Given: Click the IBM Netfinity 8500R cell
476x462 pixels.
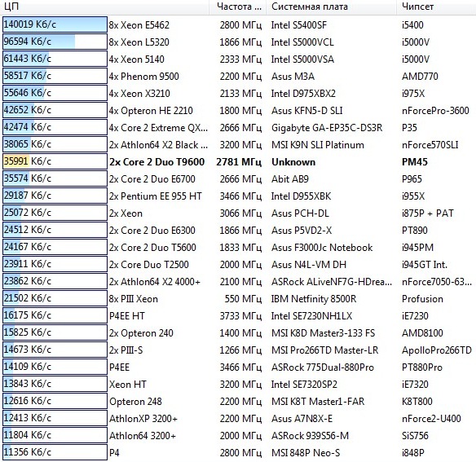Looking at the screenshot, I should pos(314,299).
